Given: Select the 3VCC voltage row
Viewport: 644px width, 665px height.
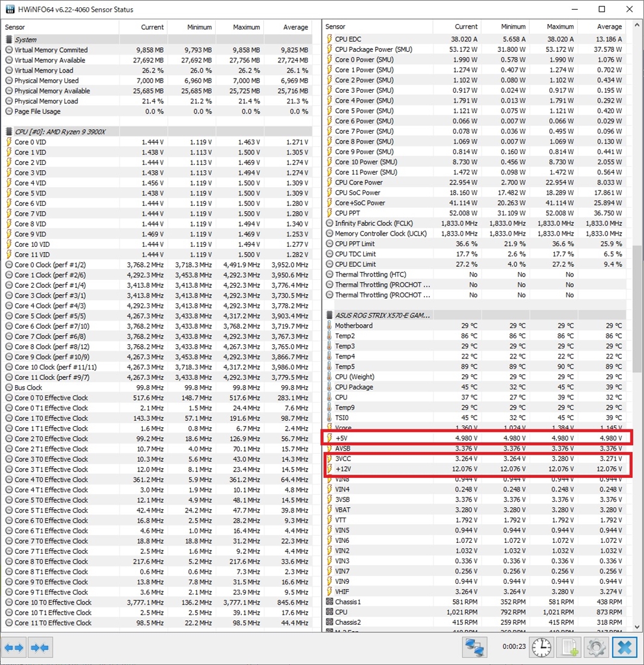Looking at the screenshot, I should 474,458.
